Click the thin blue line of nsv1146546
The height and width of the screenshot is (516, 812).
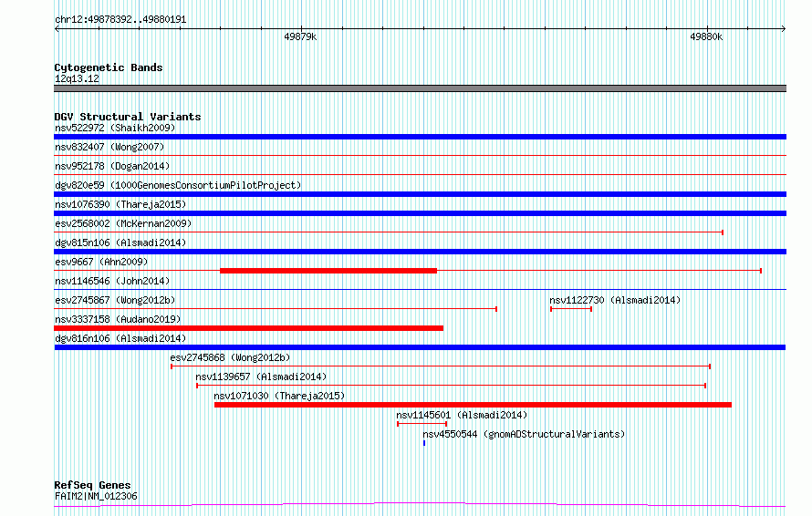[x=420, y=289]
